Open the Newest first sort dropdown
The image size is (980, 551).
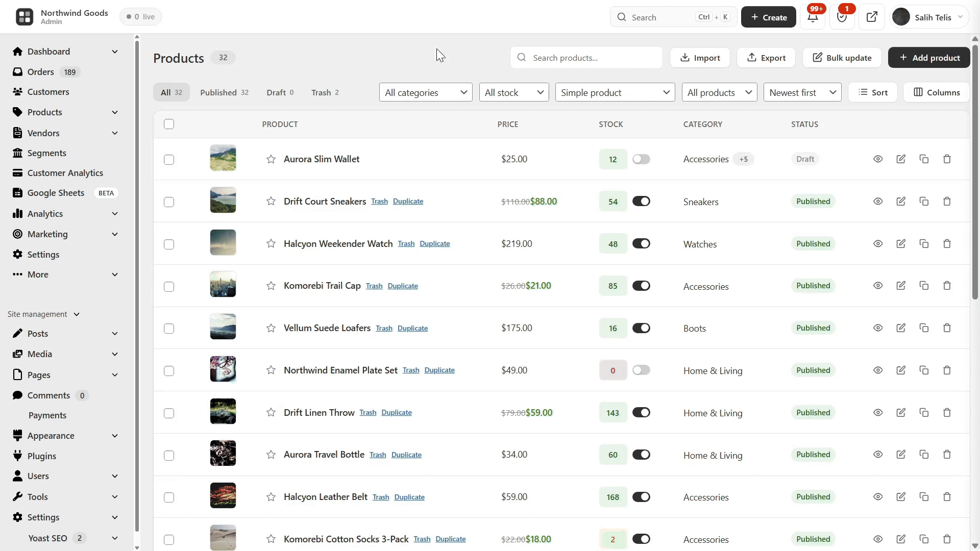click(x=802, y=92)
